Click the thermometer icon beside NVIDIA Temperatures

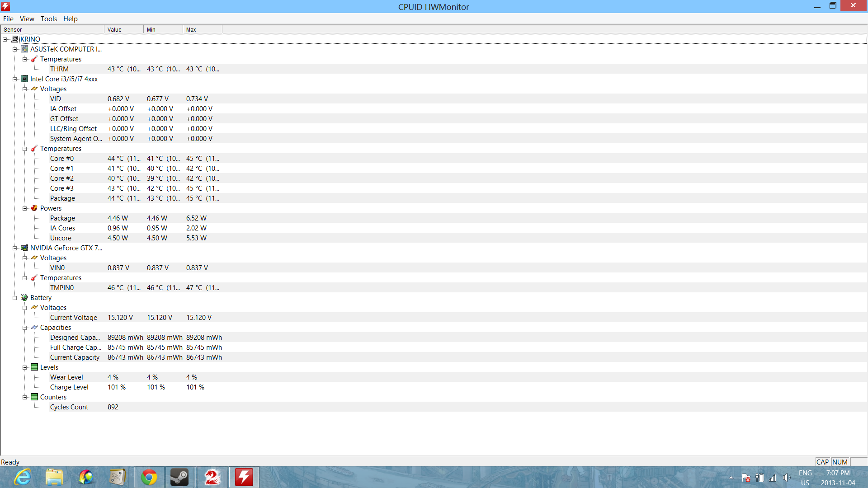click(34, 278)
